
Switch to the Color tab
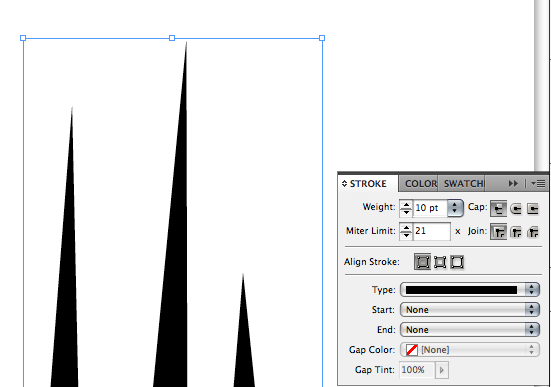tap(419, 184)
